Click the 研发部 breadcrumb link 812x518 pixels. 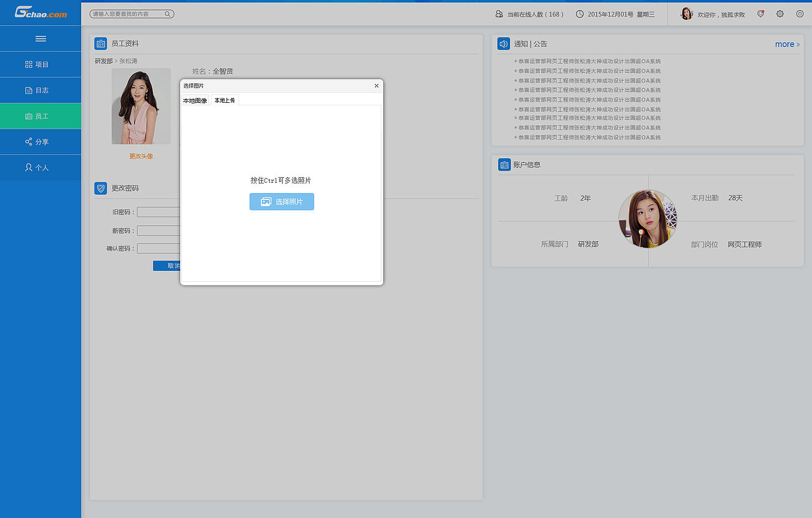coord(103,61)
